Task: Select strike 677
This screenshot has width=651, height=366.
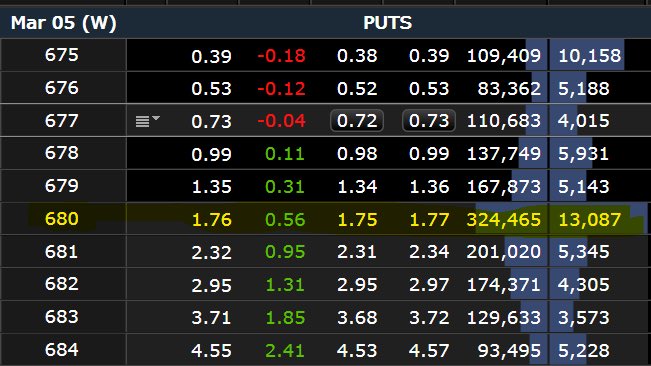Action: pyautogui.click(x=62, y=121)
